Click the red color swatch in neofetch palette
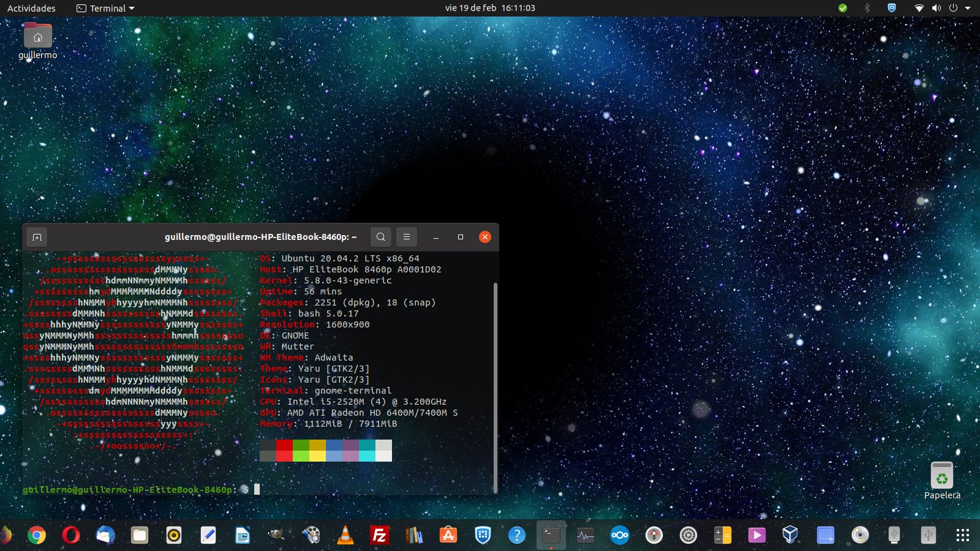 coord(284,451)
